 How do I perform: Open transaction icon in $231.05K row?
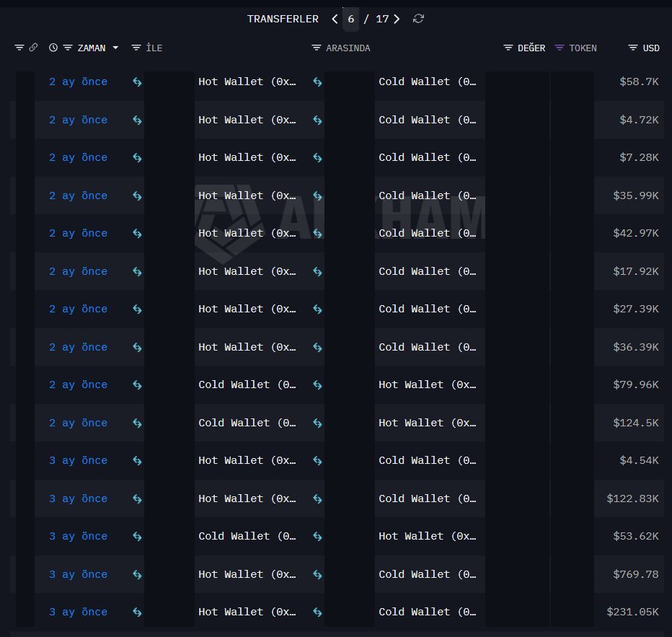(137, 612)
